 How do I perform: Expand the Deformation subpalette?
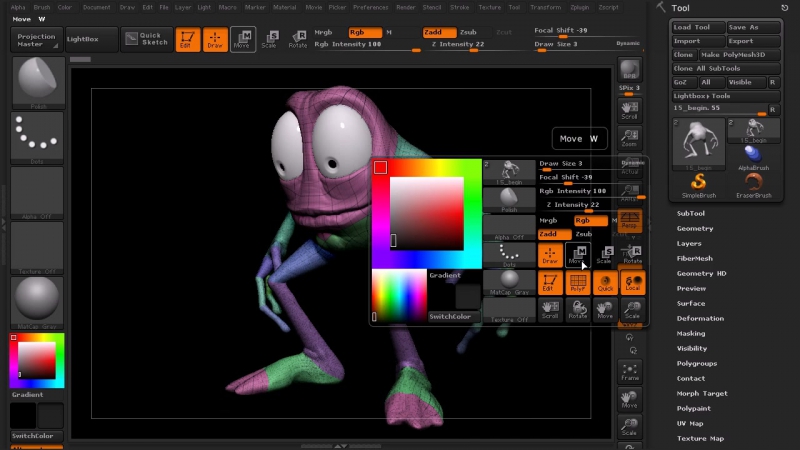[701, 318]
